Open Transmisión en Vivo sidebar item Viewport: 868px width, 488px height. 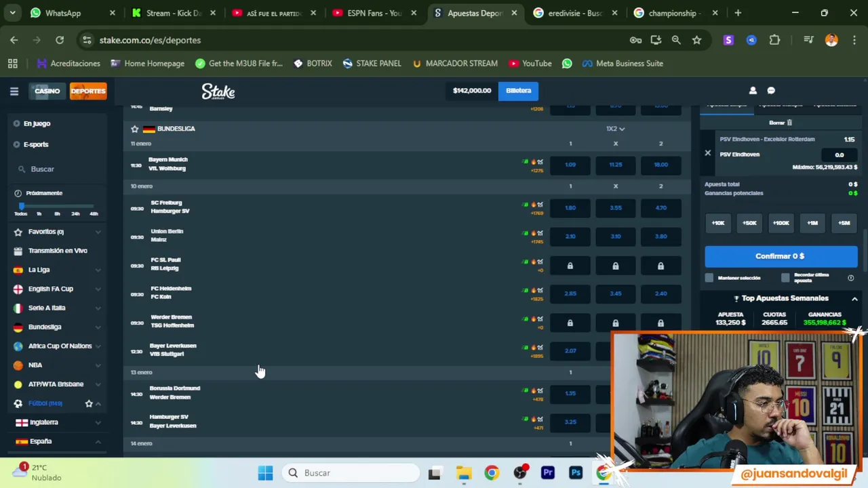coord(58,251)
